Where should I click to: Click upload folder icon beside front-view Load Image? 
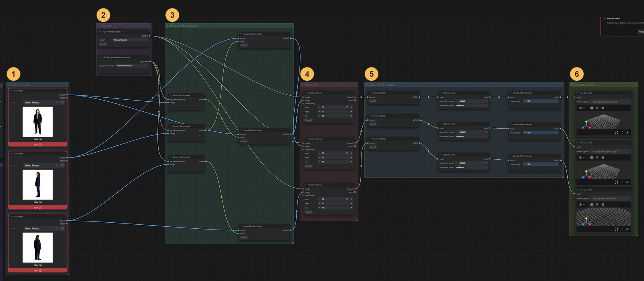pos(63,103)
